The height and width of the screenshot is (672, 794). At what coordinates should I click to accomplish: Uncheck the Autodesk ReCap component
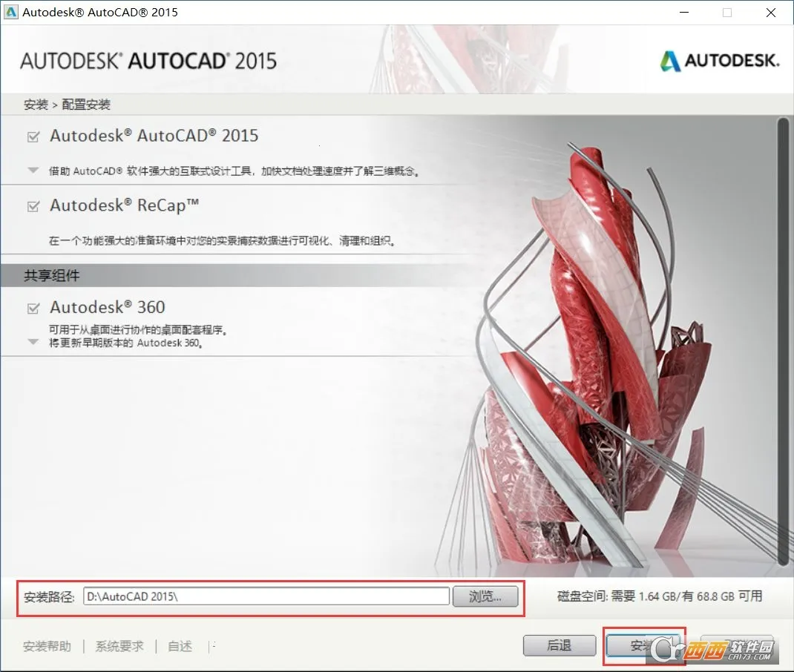[x=33, y=205]
